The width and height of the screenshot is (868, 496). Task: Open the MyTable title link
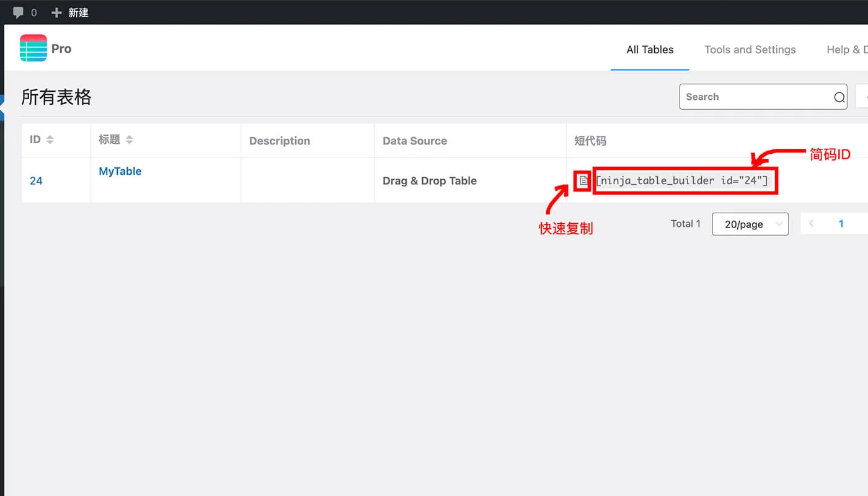point(120,171)
